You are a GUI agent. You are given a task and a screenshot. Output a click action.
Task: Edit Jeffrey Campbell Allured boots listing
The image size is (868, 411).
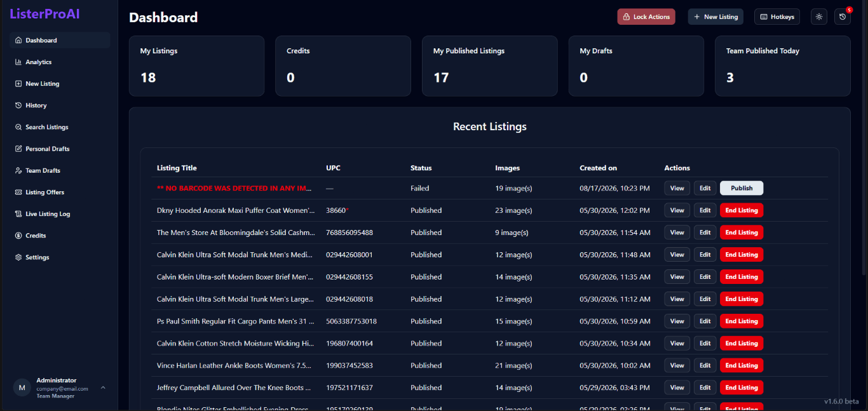(x=705, y=387)
